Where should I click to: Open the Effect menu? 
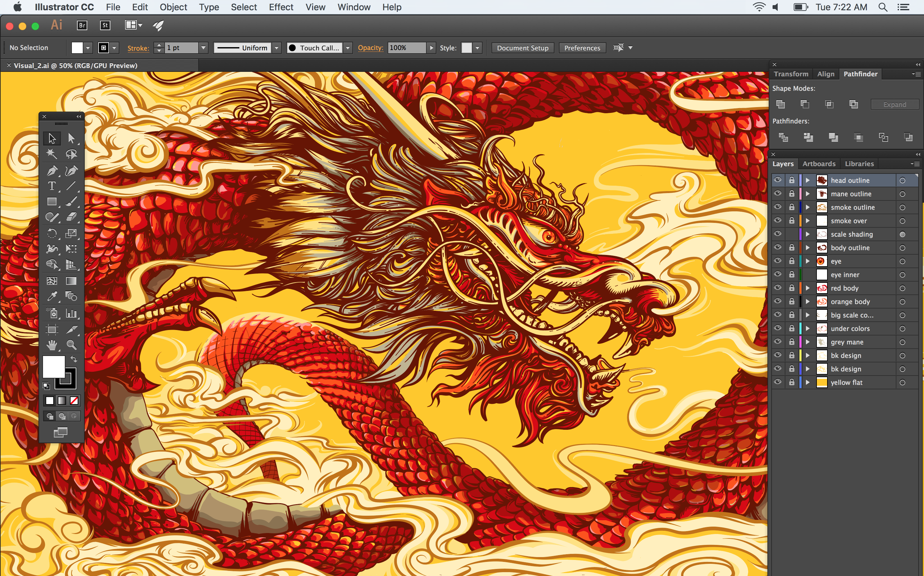(281, 7)
